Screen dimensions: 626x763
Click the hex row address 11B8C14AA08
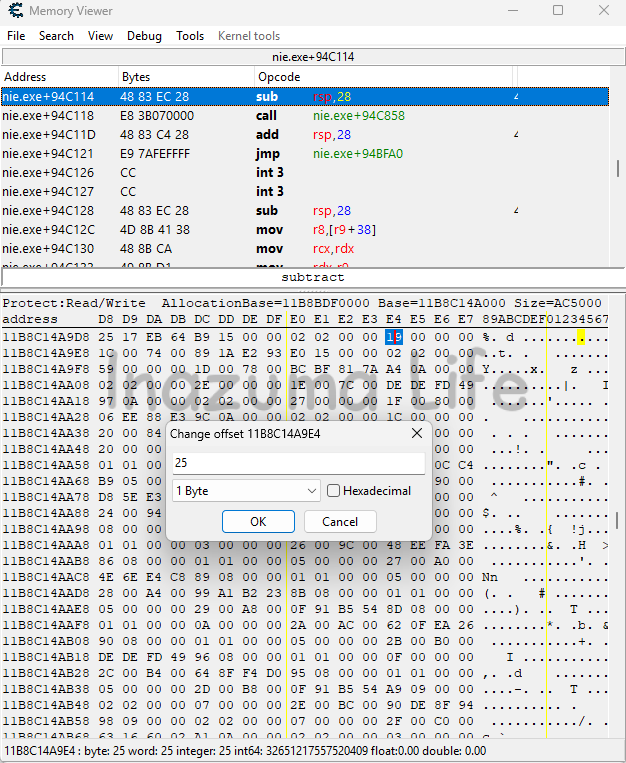[46, 385]
